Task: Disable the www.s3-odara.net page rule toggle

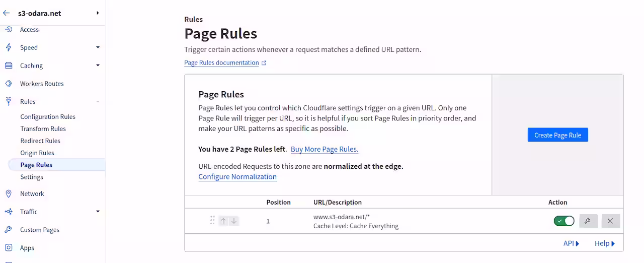Action: [564, 221]
